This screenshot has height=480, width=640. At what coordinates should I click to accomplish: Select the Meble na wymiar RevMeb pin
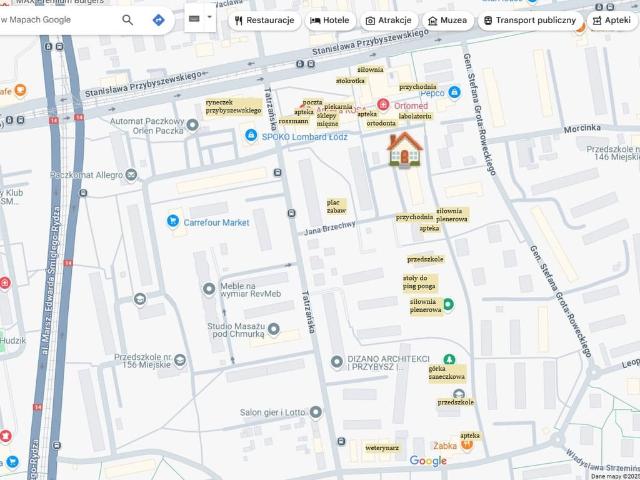click(209, 289)
